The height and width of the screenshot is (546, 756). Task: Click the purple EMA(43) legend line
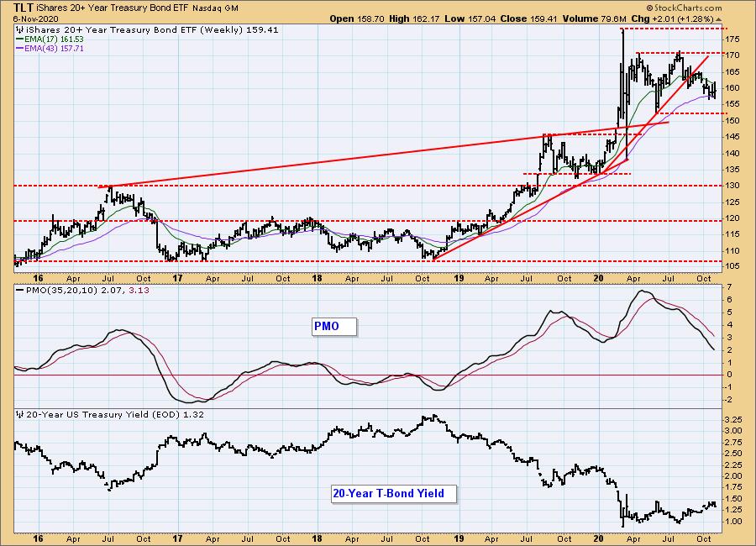tap(19, 48)
